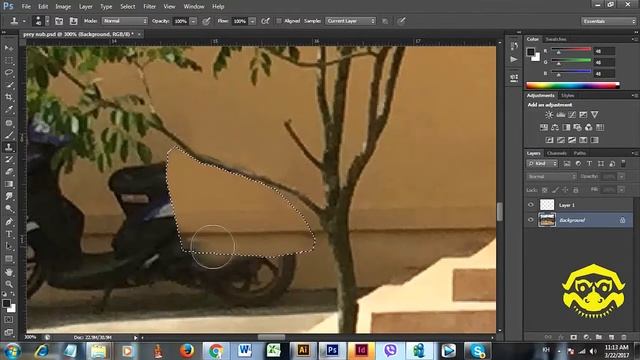The width and height of the screenshot is (640, 360).
Task: Add a layer mask
Action: (x=573, y=337)
